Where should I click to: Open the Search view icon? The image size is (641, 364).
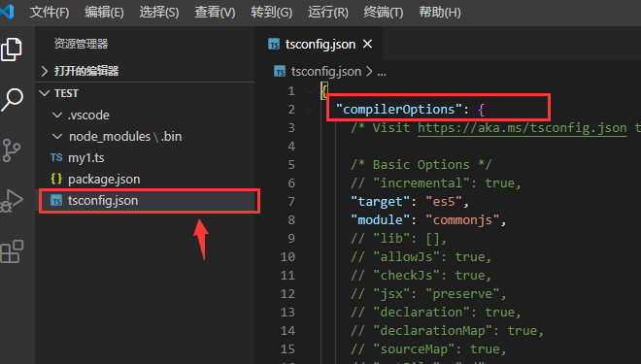13,100
